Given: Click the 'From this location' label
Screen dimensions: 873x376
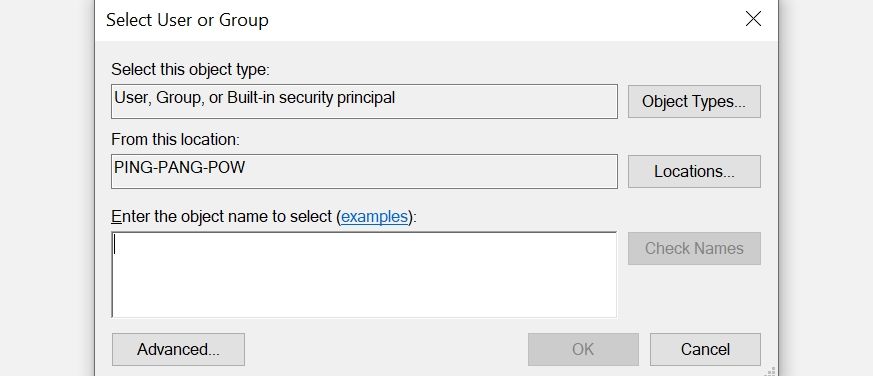Looking at the screenshot, I should pyautogui.click(x=175, y=139).
